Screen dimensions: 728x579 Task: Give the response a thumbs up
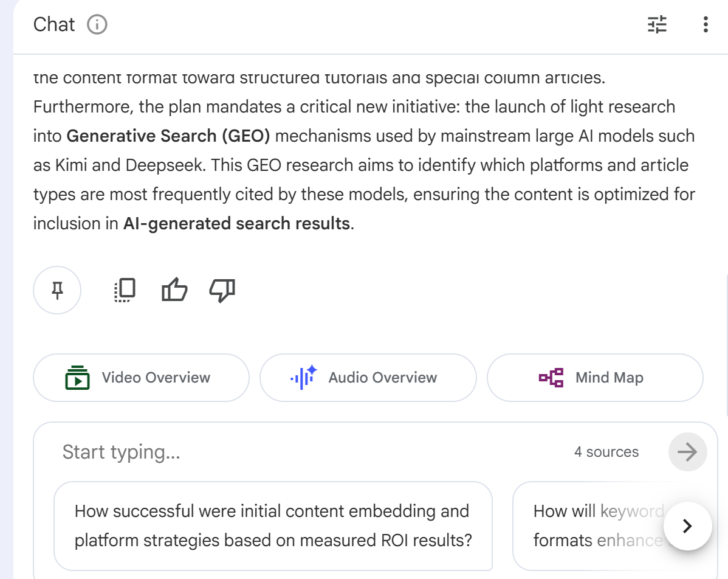tap(174, 291)
